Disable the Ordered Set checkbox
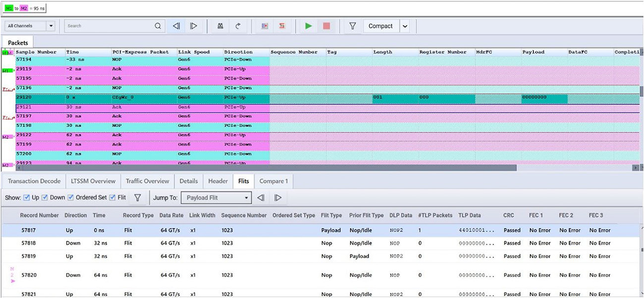Image resolution: width=644 pixels, height=298 pixels. (x=71, y=198)
